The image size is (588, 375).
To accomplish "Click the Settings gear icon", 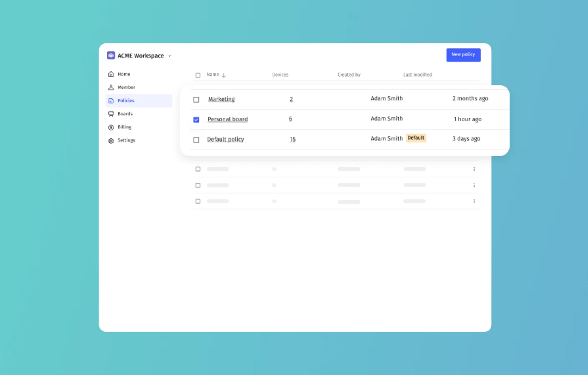I will (111, 141).
